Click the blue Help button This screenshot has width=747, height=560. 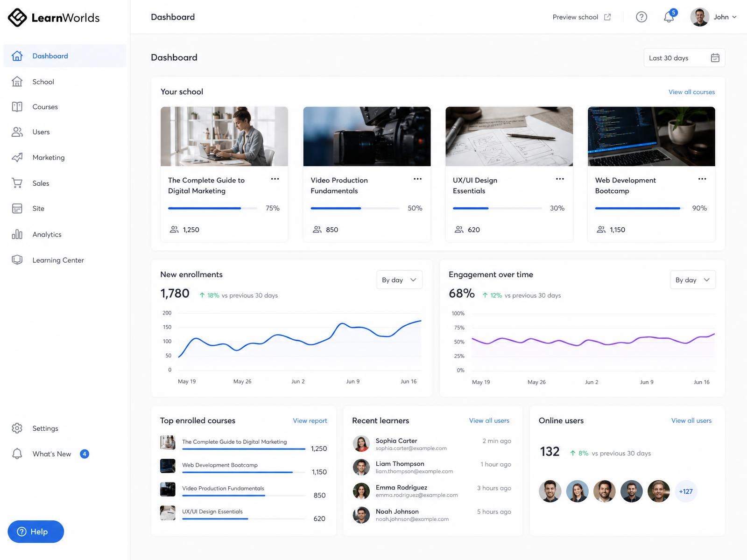(x=36, y=532)
